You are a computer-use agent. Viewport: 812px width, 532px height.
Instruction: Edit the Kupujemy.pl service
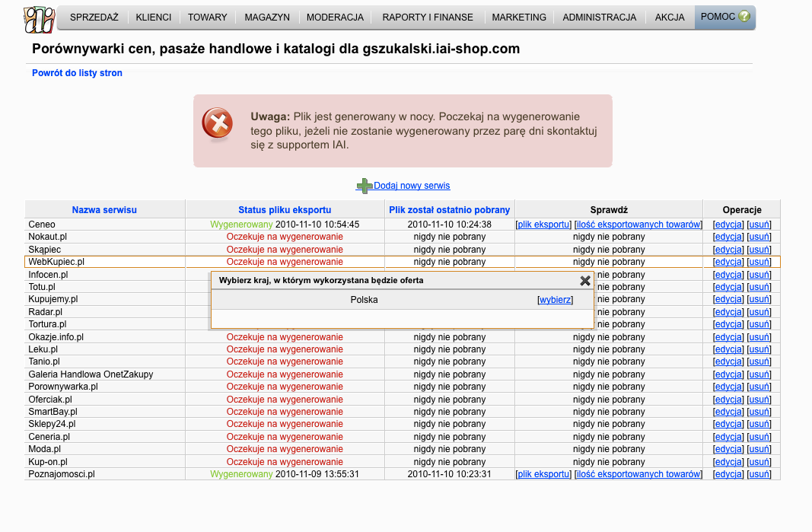[x=728, y=299]
